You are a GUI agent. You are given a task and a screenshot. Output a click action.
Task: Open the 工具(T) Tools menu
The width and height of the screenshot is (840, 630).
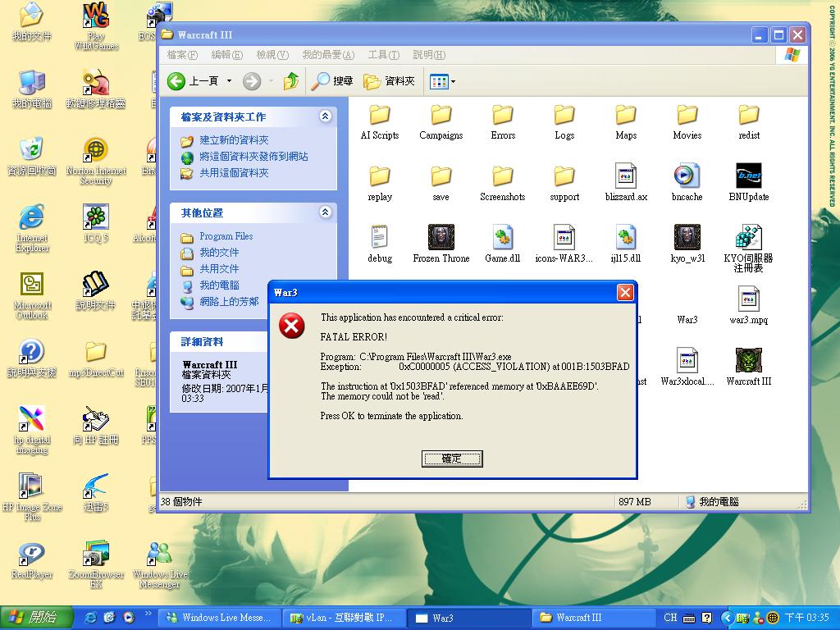pos(384,55)
